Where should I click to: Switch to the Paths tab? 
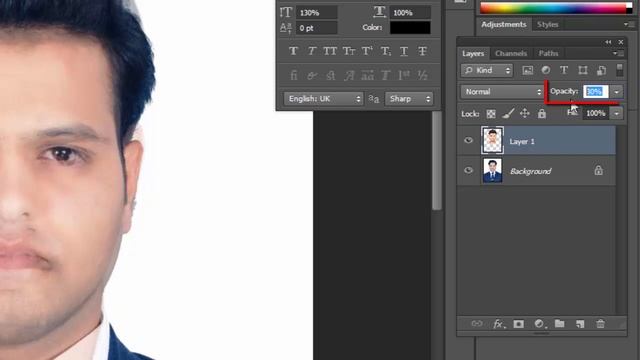pyautogui.click(x=548, y=53)
